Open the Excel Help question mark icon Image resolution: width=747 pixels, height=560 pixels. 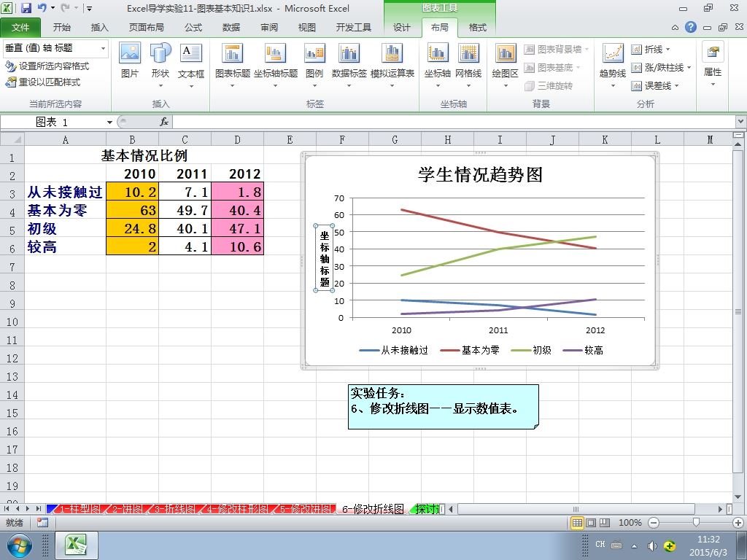coord(691,27)
